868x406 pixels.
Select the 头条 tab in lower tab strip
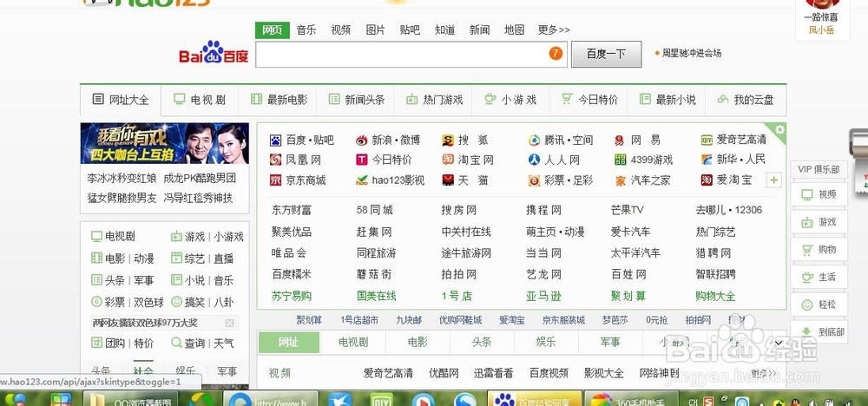pos(482,343)
